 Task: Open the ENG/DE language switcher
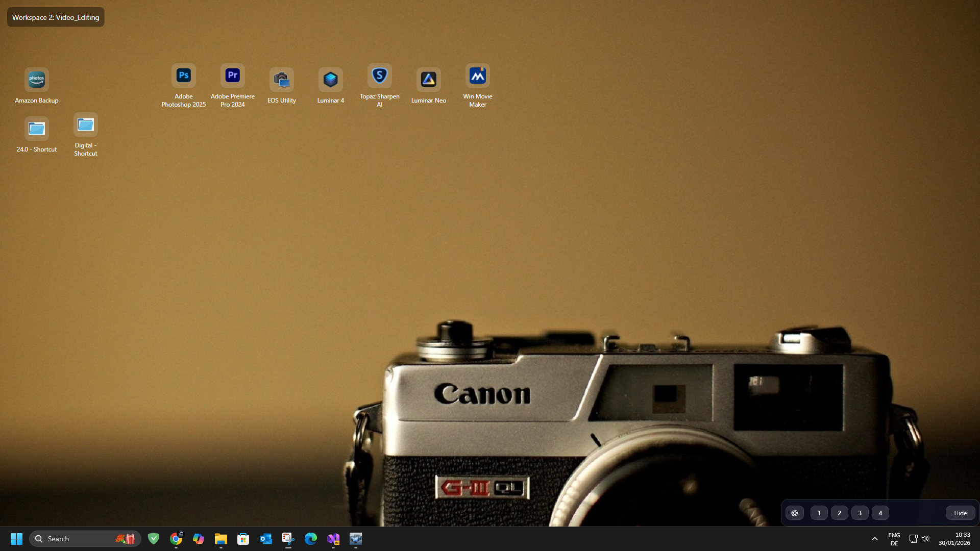(x=894, y=538)
